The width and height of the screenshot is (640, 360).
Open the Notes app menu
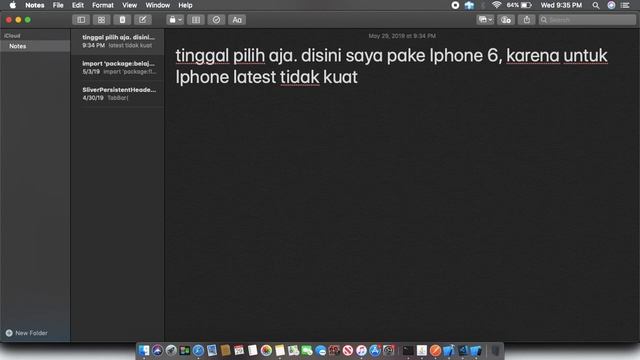click(35, 5)
